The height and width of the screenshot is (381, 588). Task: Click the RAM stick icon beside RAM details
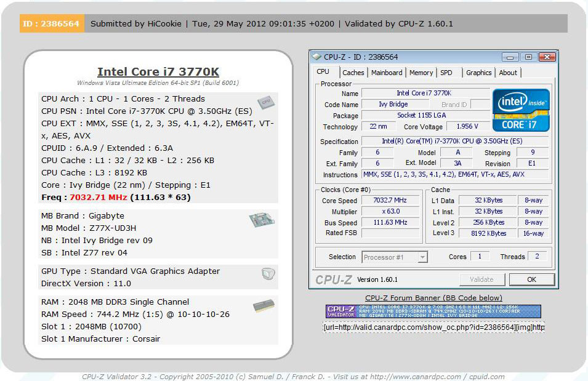pyautogui.click(x=264, y=306)
